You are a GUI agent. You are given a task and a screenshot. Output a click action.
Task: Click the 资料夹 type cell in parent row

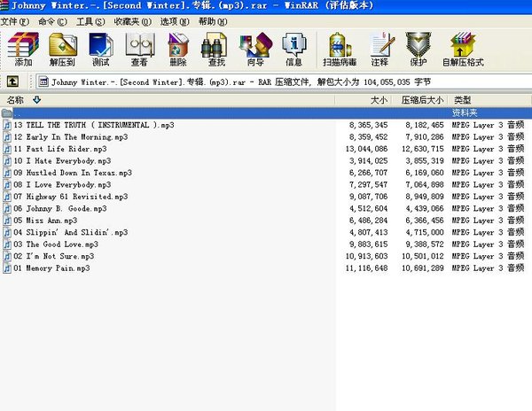(465, 112)
